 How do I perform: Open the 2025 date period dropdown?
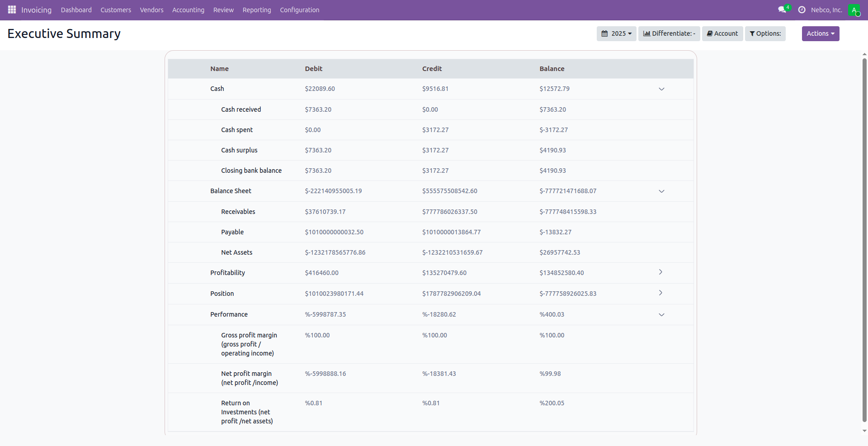(x=616, y=33)
